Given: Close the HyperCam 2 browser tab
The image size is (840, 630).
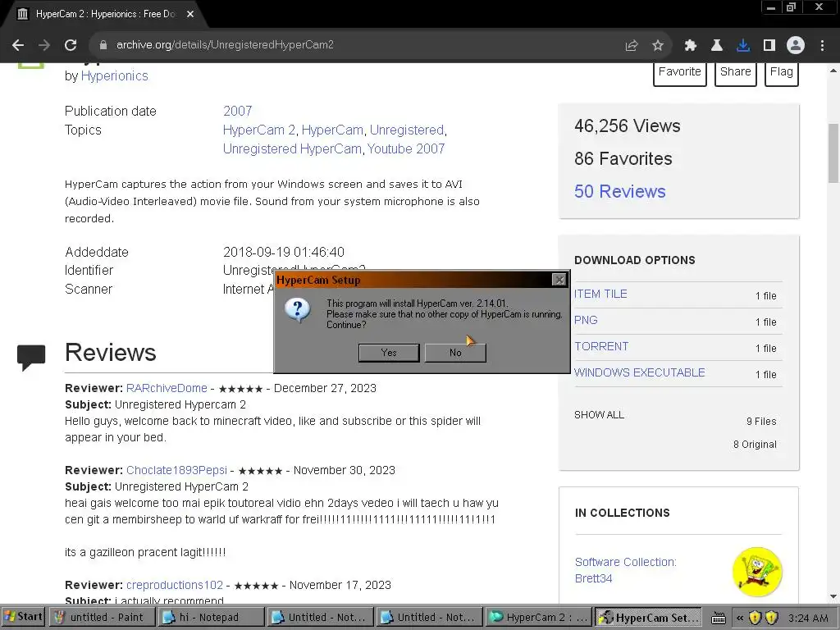Looking at the screenshot, I should 190,14.
